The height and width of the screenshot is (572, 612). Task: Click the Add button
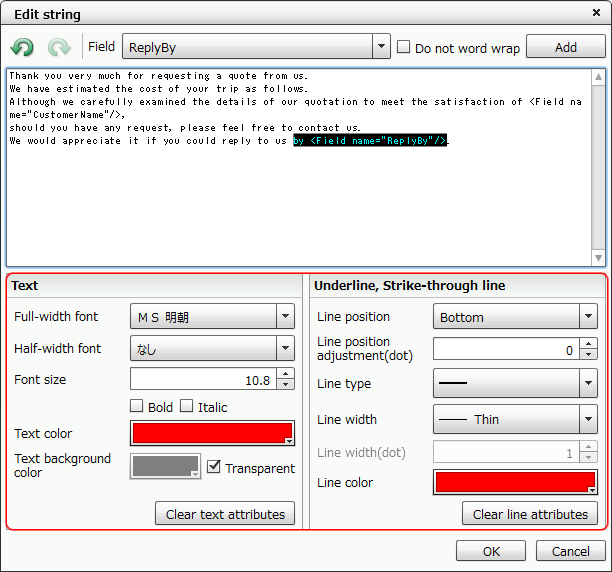[566, 46]
